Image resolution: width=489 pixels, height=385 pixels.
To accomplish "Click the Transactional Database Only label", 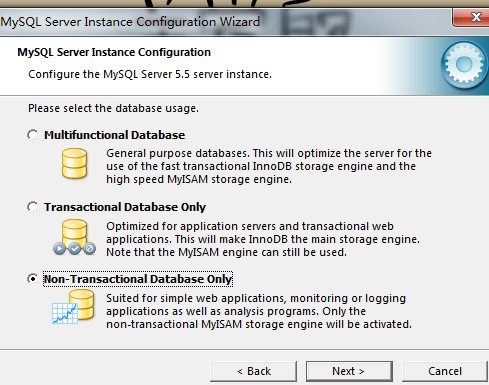I will click(125, 207).
